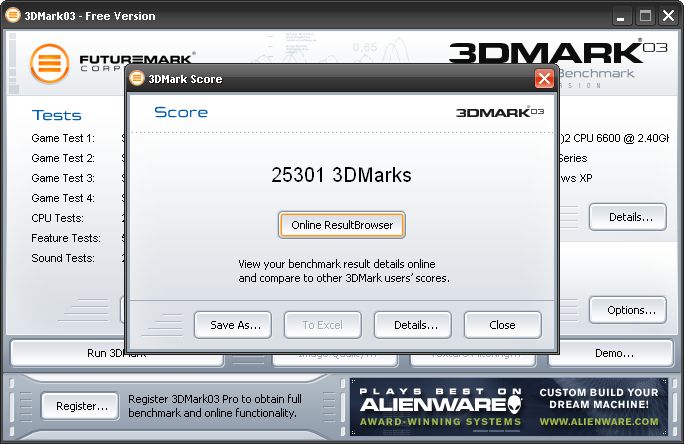
Task: Click the 'Score' heading in the dialog
Action: [181, 113]
